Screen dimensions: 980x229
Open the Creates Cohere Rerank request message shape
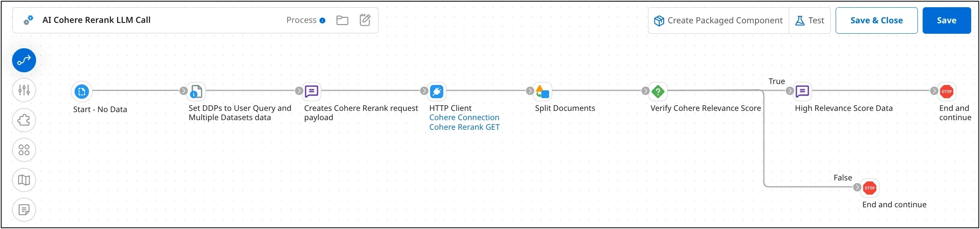(x=312, y=92)
